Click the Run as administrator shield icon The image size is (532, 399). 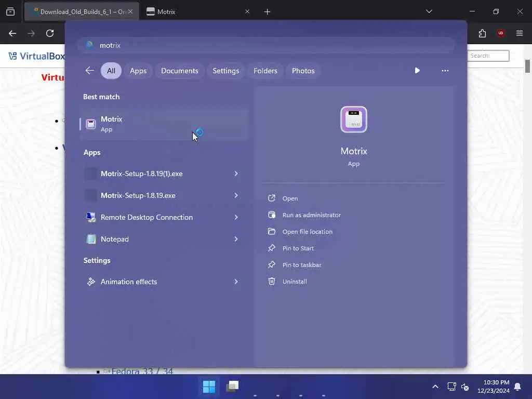[x=272, y=215]
